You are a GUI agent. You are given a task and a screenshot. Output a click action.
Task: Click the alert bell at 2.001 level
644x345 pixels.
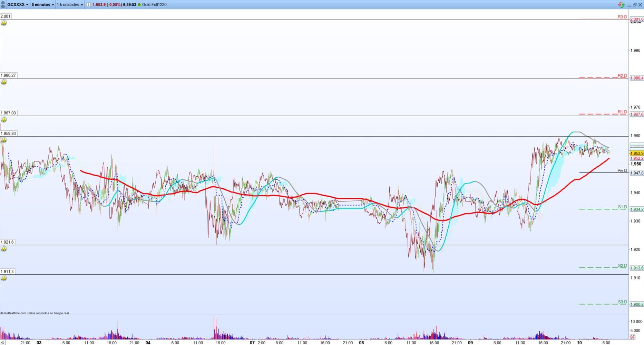coord(4,23)
